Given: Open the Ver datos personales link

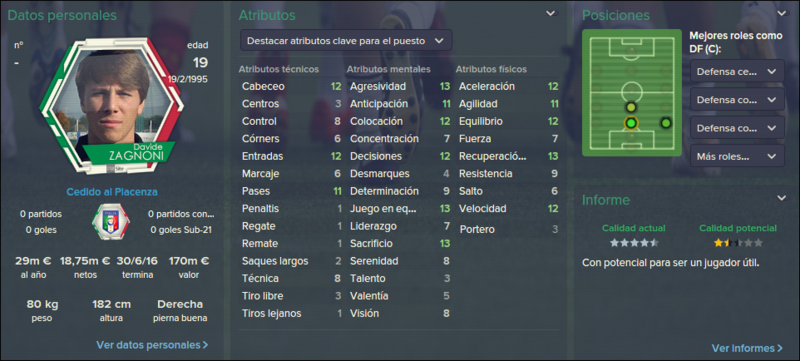Looking at the screenshot, I should coord(152,345).
